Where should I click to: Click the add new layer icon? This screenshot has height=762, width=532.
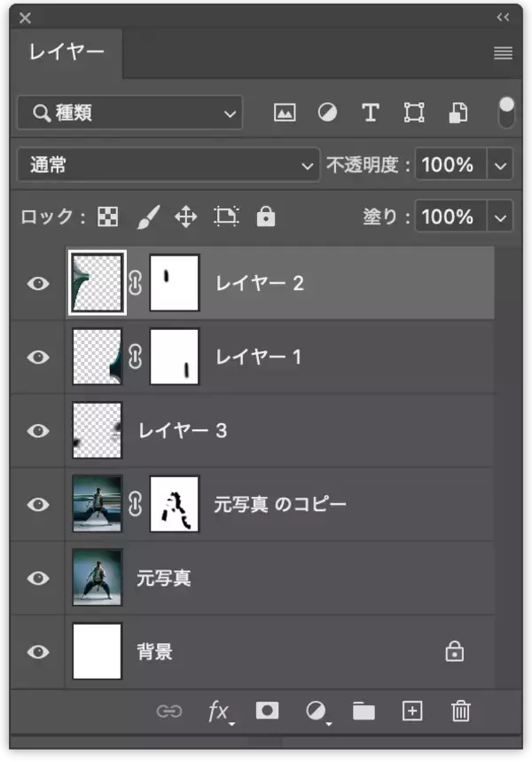pyautogui.click(x=411, y=711)
